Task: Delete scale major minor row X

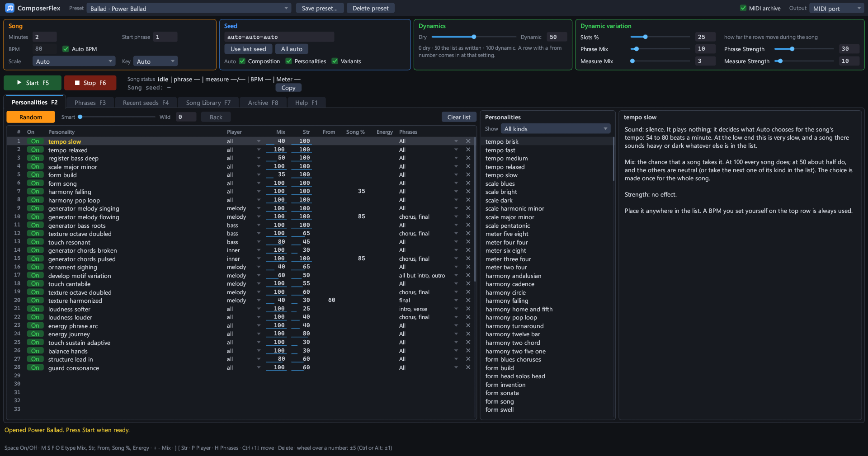Action: point(468,166)
